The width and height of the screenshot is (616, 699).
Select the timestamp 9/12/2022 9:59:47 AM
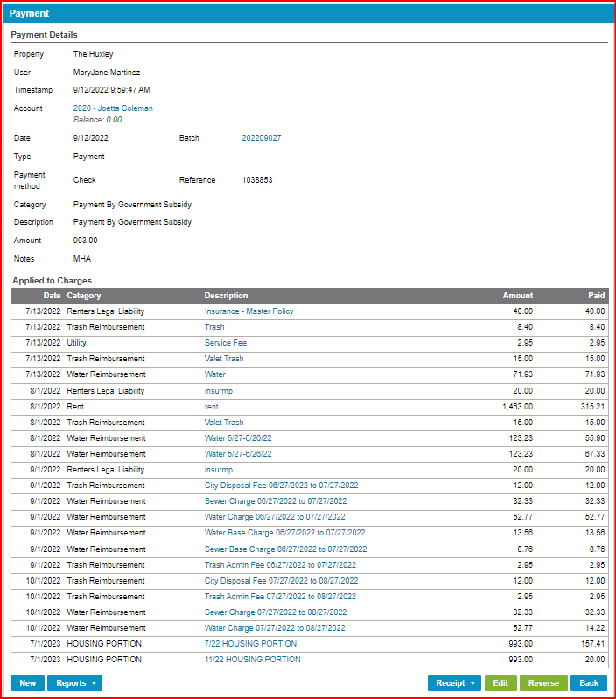click(112, 90)
